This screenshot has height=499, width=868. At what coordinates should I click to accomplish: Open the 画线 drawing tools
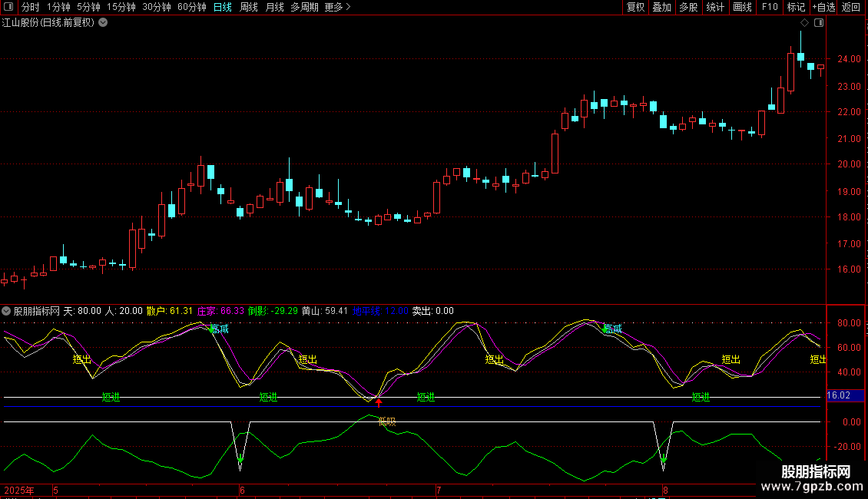click(x=743, y=7)
